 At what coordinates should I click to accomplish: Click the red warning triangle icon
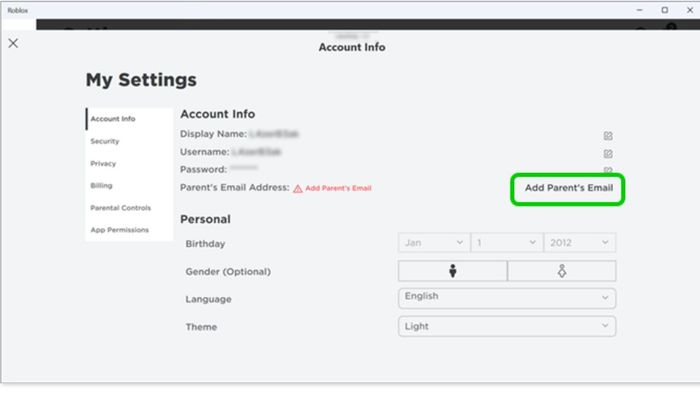[298, 189]
